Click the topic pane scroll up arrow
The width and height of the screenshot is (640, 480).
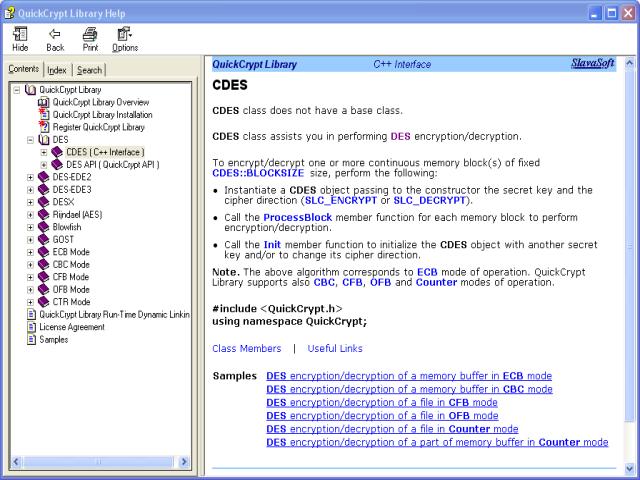[x=629, y=63]
